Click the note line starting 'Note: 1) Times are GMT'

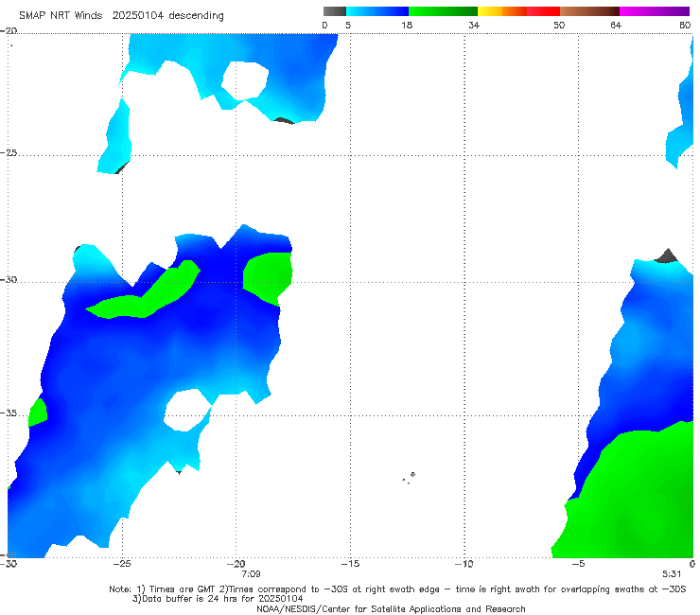397,589
